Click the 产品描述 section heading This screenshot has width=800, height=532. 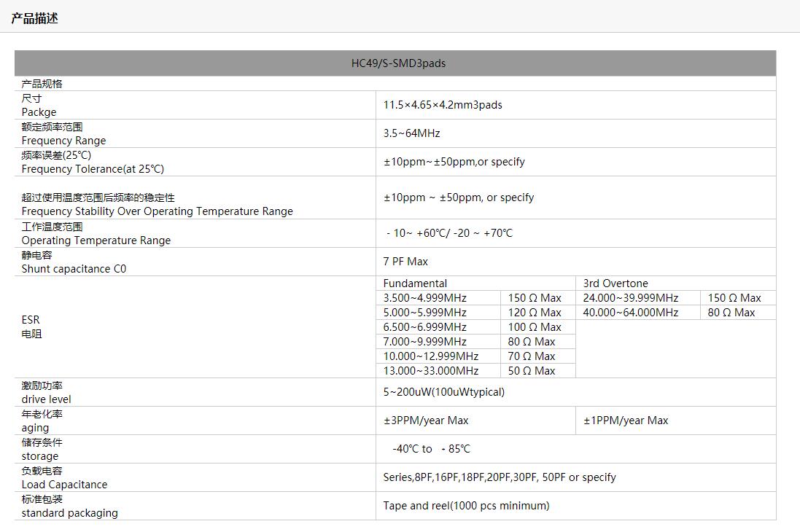(34, 18)
